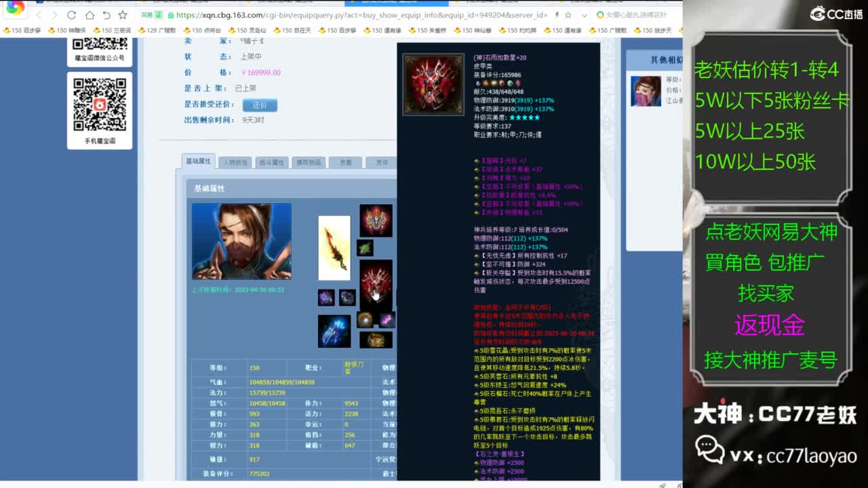
Task: Select the small purple equipment icon
Action: click(326, 298)
